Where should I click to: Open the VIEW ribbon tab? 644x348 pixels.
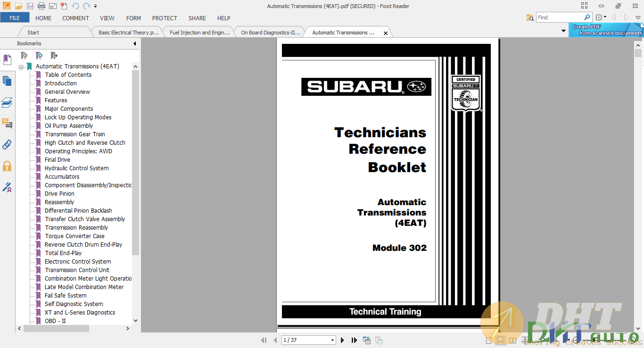coord(107,18)
